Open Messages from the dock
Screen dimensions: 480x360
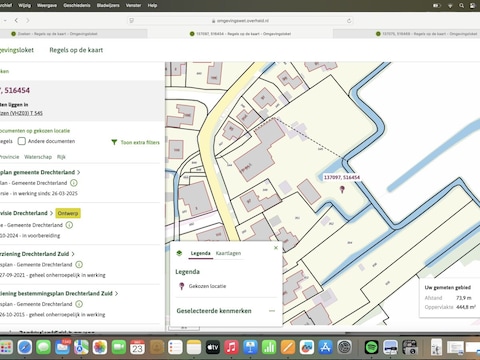[x=43, y=347]
